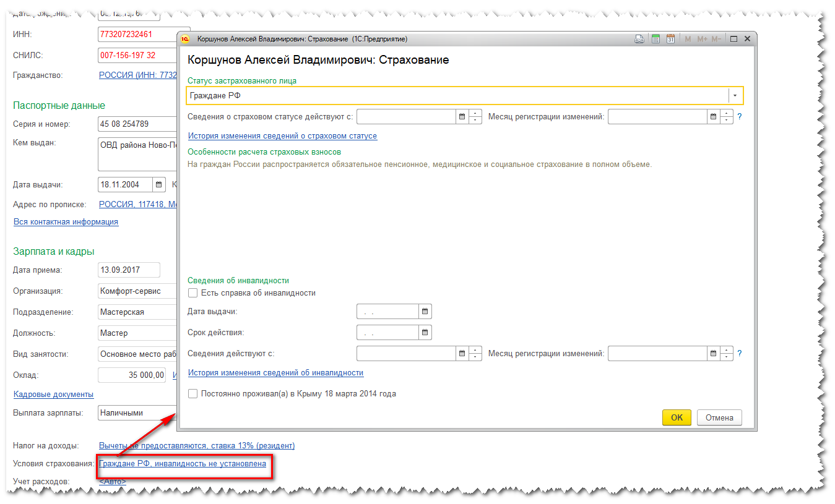Click top 'Месяц регистрации изменений' input
This screenshot has width=835, height=504.
pos(658,116)
